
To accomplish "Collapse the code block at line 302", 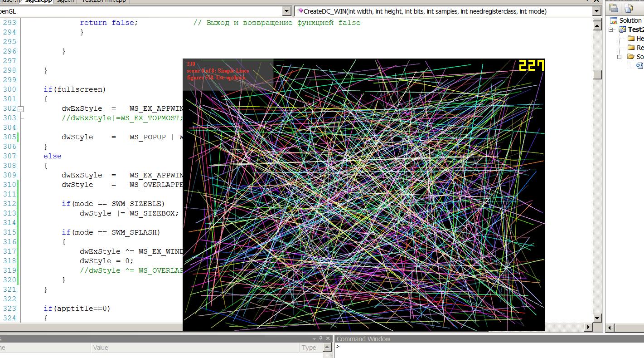I will pos(20,109).
